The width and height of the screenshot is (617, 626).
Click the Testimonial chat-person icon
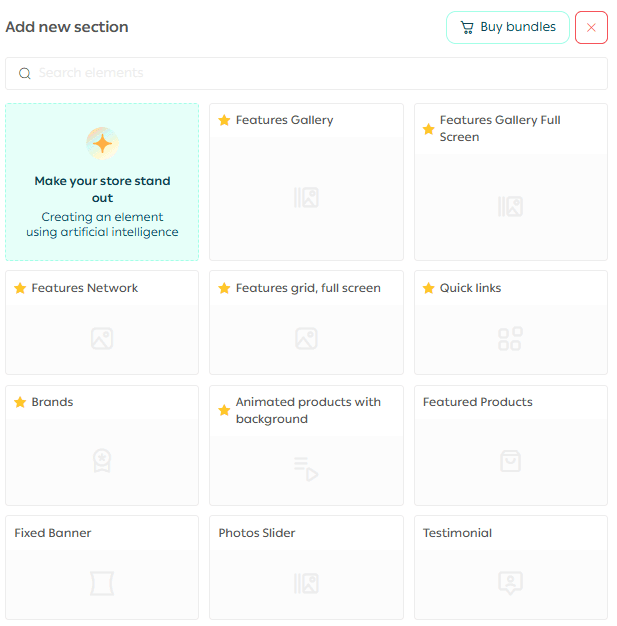point(510,582)
